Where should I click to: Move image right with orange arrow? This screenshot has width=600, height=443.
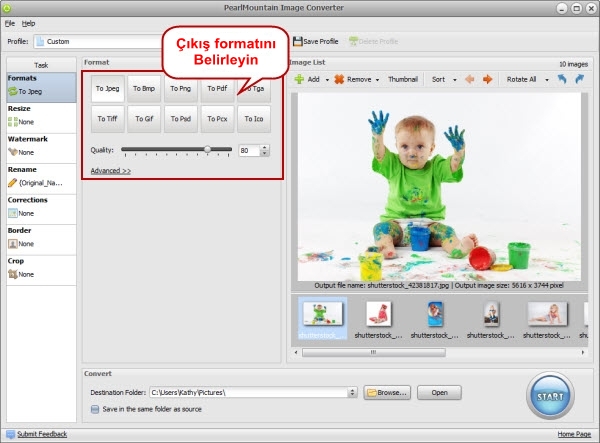click(488, 79)
